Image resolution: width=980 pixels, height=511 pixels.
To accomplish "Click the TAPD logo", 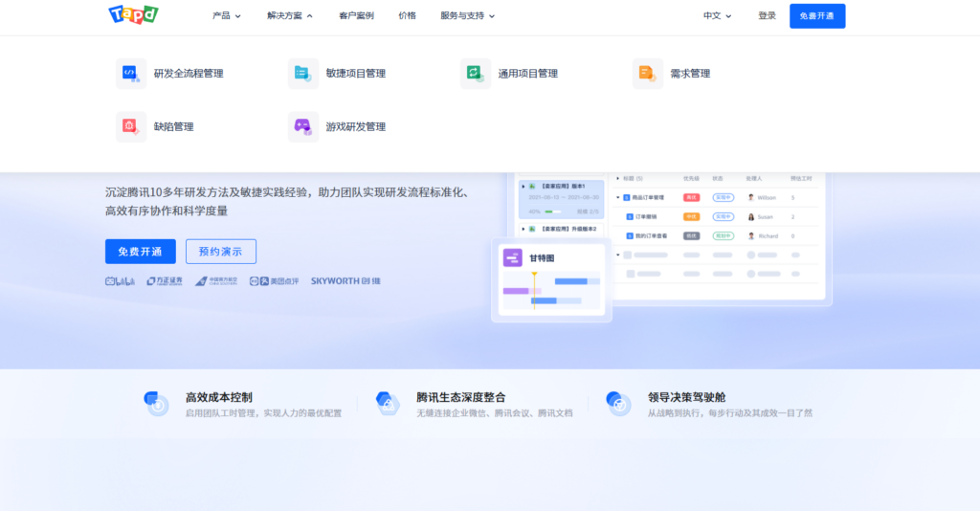I will pyautogui.click(x=133, y=15).
